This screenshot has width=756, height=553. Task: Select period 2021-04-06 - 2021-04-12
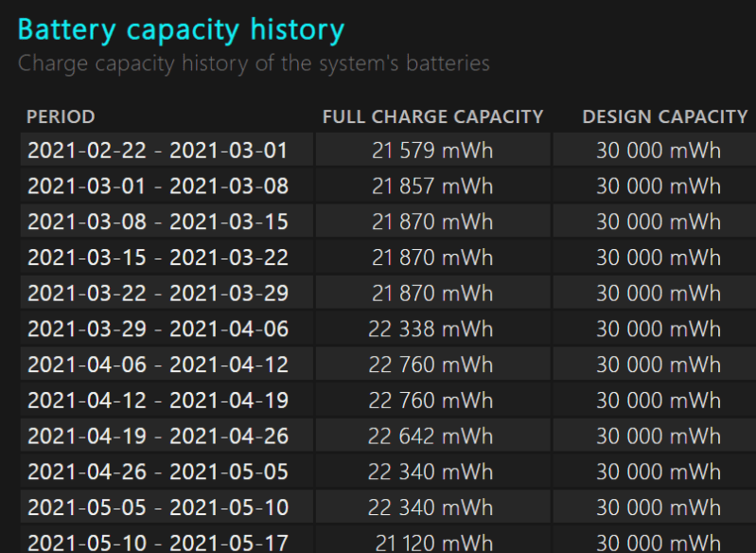(158, 365)
